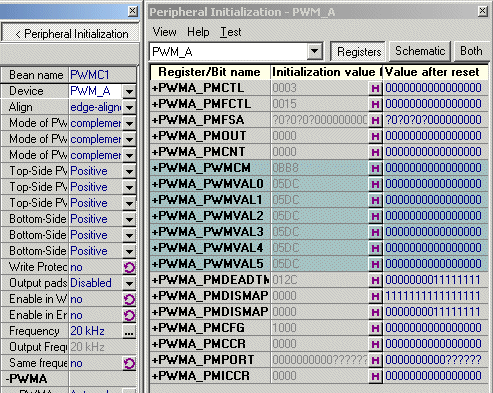
Task: Toggle the Same frequency property switch
Action: point(129,363)
